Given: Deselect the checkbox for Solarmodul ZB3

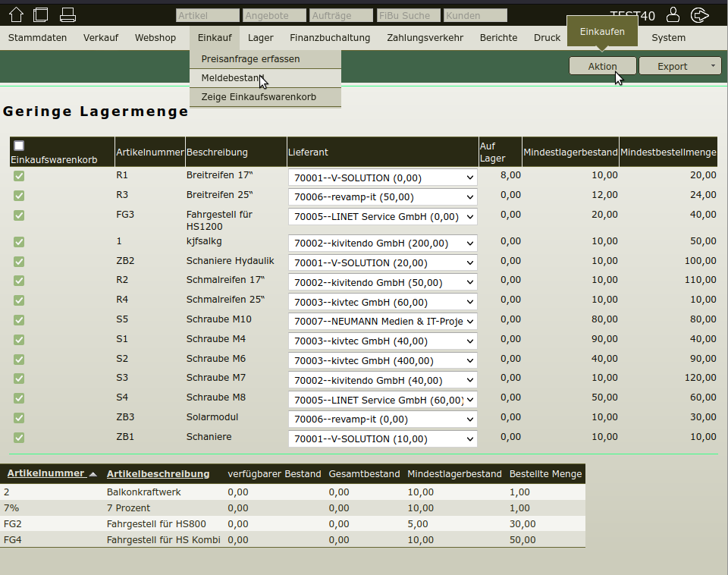Looking at the screenshot, I should click(x=19, y=418).
